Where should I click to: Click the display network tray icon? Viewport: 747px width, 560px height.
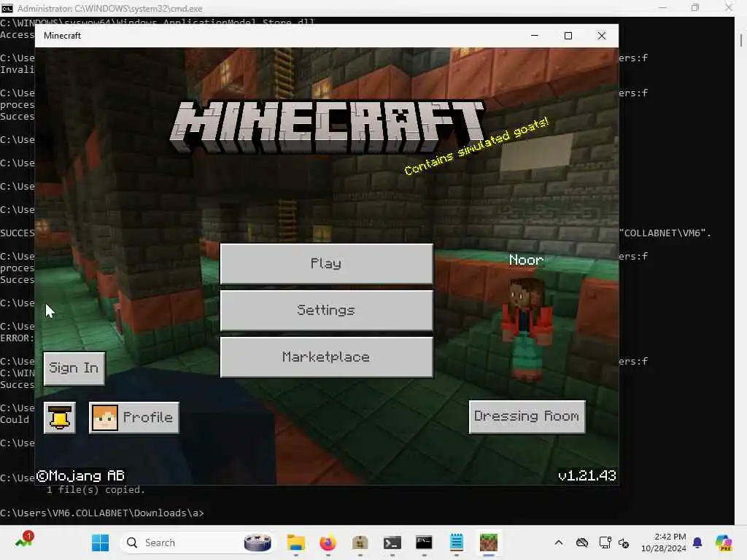point(605,542)
